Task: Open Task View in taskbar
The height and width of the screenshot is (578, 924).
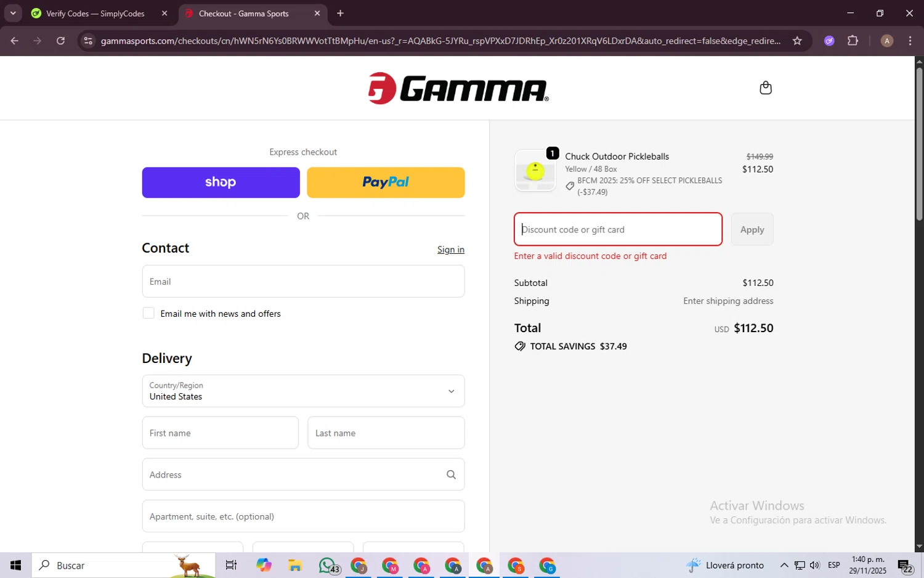Action: coord(231,565)
